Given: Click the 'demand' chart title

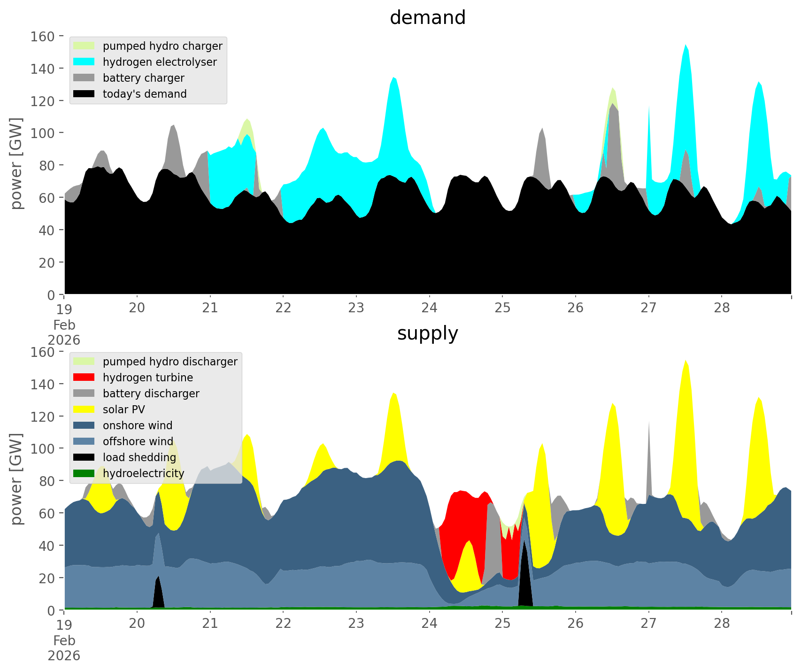Looking at the screenshot, I should (427, 18).
